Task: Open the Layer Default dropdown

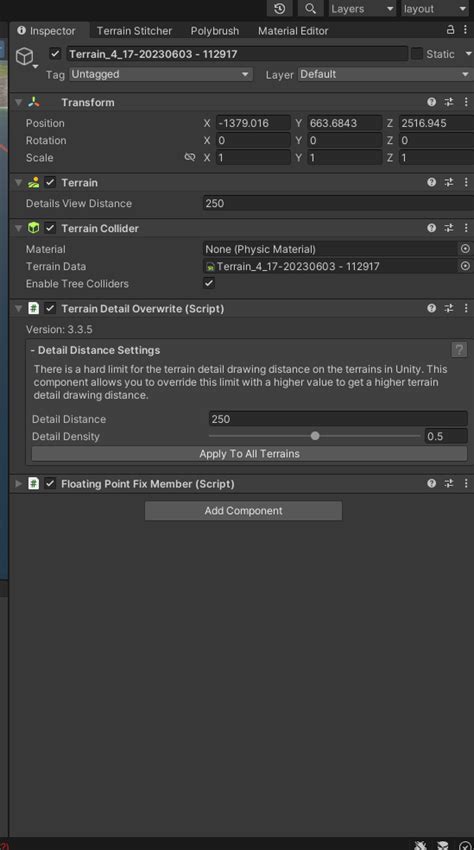Action: 385,74
